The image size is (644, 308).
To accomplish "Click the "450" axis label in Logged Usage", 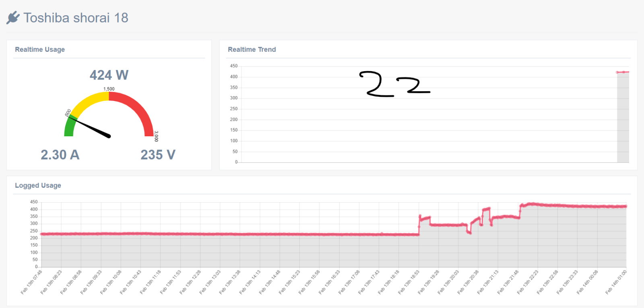I will click(34, 202).
